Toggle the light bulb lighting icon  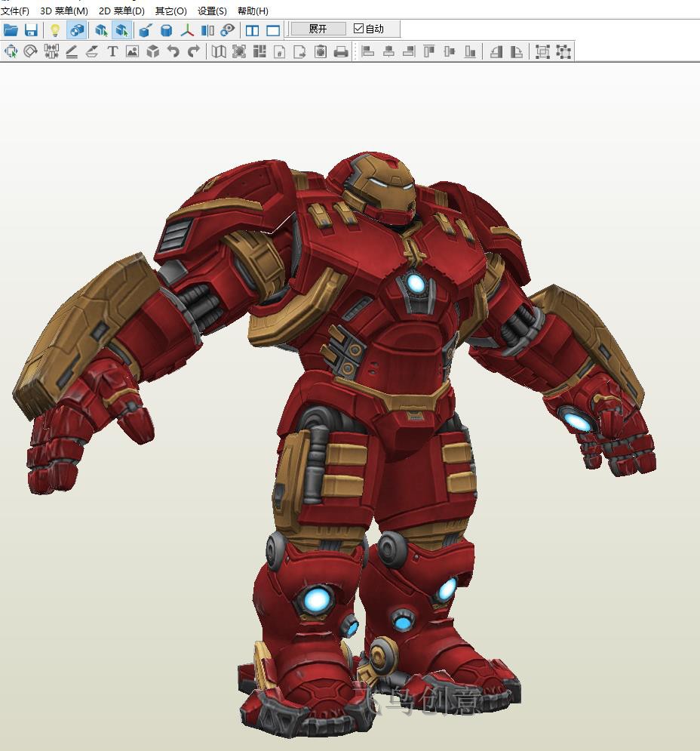[x=55, y=30]
